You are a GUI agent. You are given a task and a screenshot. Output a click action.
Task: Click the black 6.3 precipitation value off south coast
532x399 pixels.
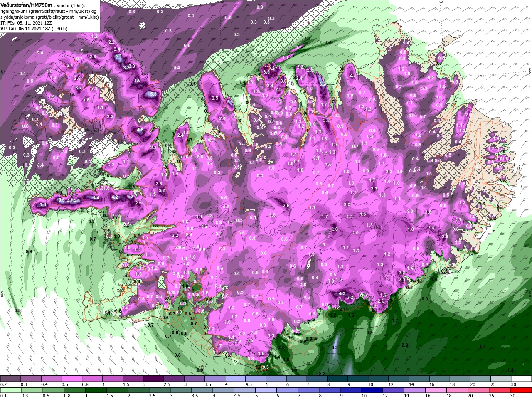coord(335,347)
